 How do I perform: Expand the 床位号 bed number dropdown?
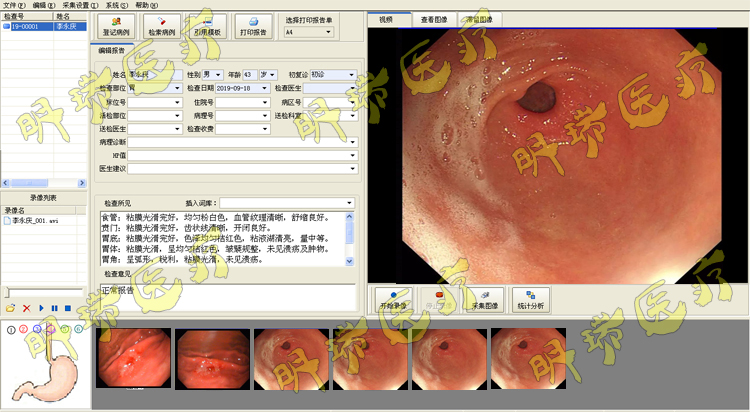(x=177, y=102)
